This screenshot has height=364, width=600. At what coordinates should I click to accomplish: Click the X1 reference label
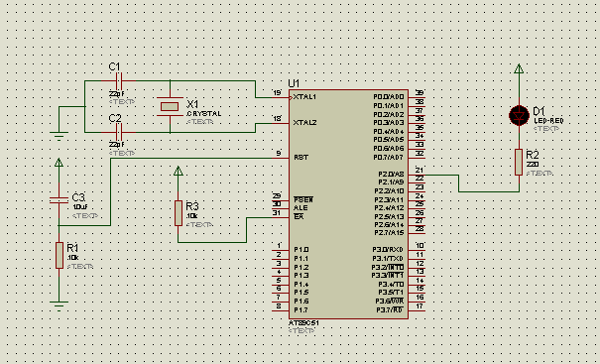coord(192,104)
